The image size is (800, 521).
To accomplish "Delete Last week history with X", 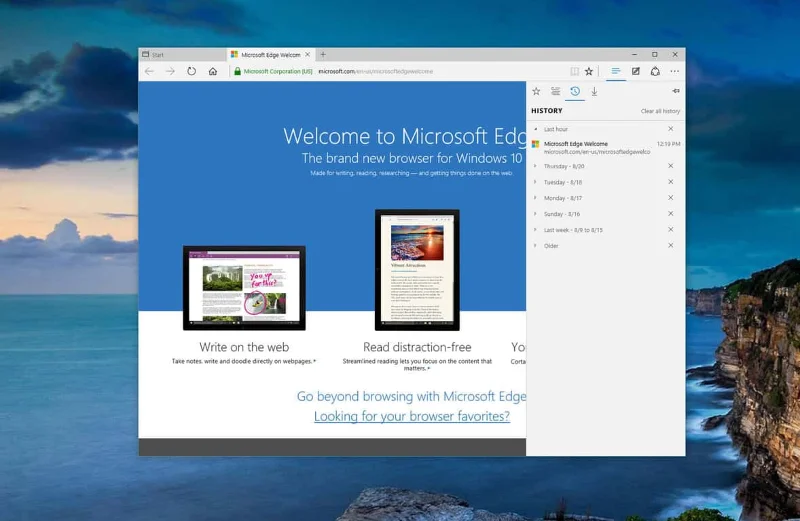I will [671, 230].
